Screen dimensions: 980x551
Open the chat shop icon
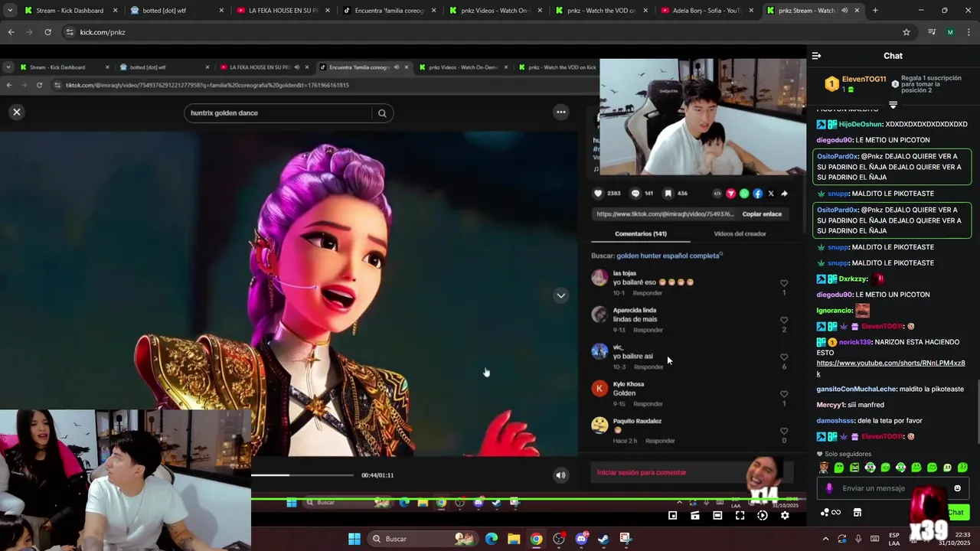(x=857, y=512)
